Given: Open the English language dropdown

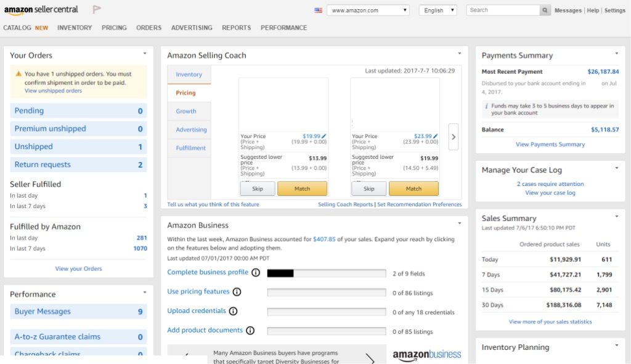Looking at the screenshot, I should click(438, 10).
